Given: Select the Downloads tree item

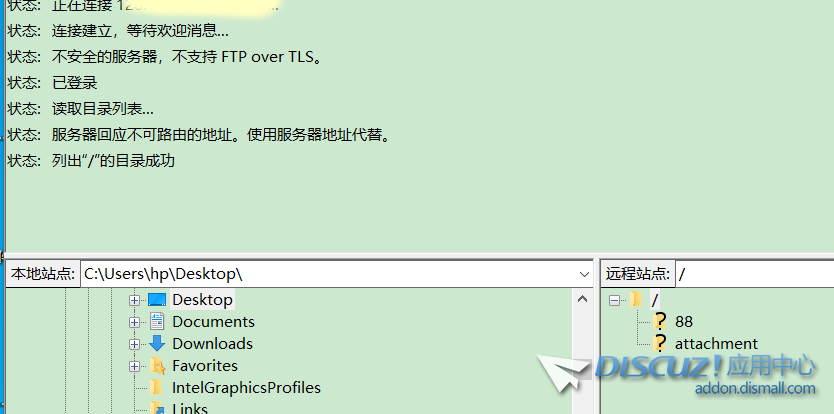Looking at the screenshot, I should coord(212,344).
